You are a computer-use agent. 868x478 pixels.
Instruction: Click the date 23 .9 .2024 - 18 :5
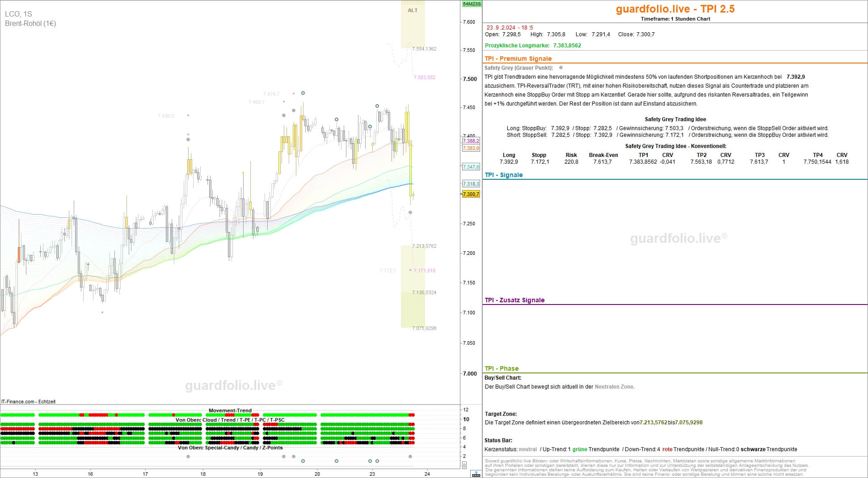[x=510, y=28]
